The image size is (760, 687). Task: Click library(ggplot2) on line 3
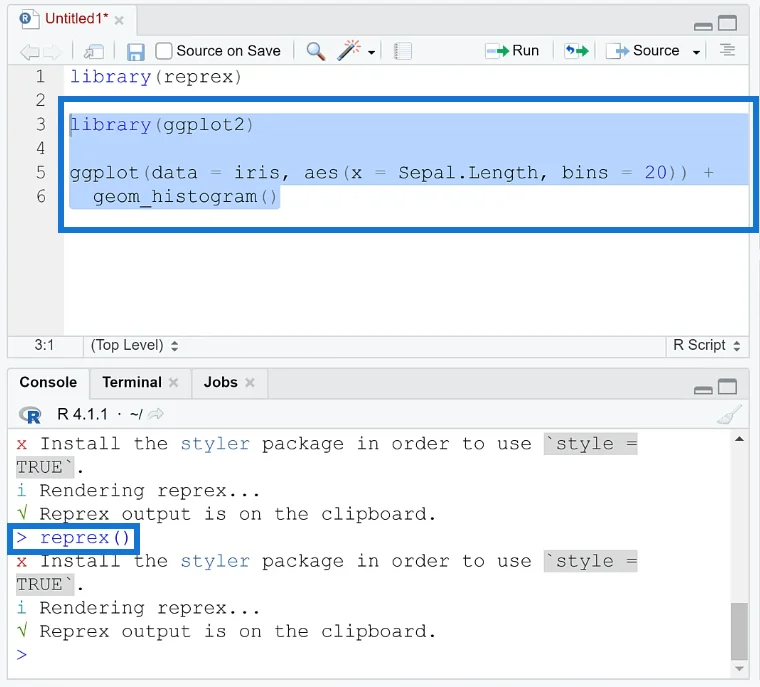click(161, 125)
